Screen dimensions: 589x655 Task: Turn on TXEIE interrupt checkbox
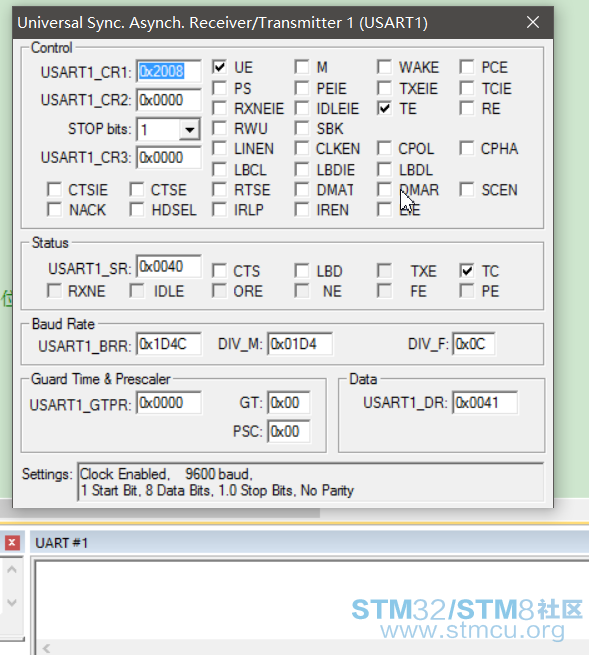(x=384, y=88)
